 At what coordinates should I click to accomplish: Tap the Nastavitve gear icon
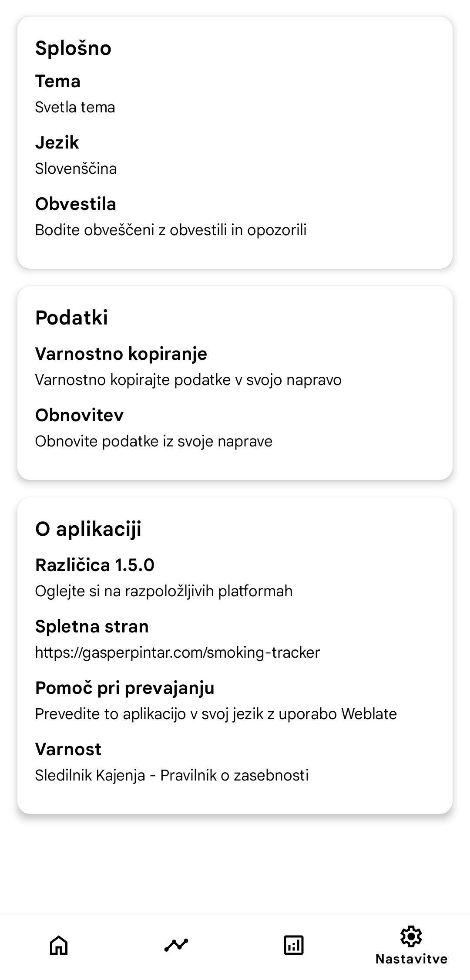pos(411,936)
